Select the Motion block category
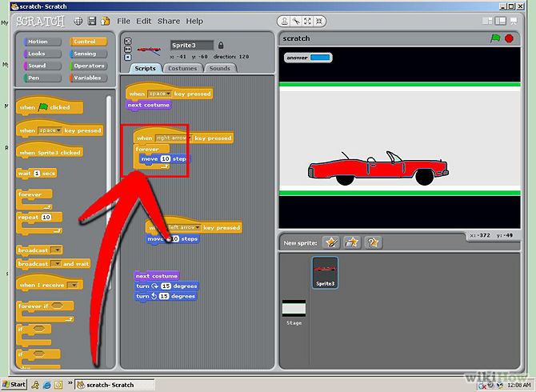The width and height of the screenshot is (536, 392). pos(42,42)
